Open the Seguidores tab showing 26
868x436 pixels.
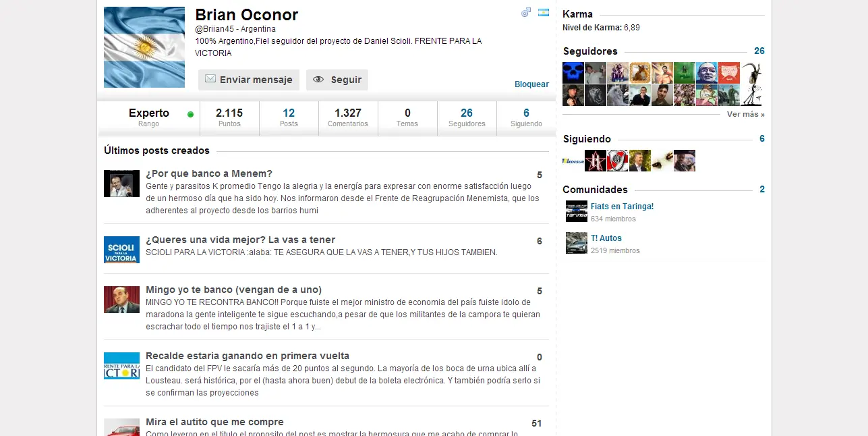tap(467, 118)
